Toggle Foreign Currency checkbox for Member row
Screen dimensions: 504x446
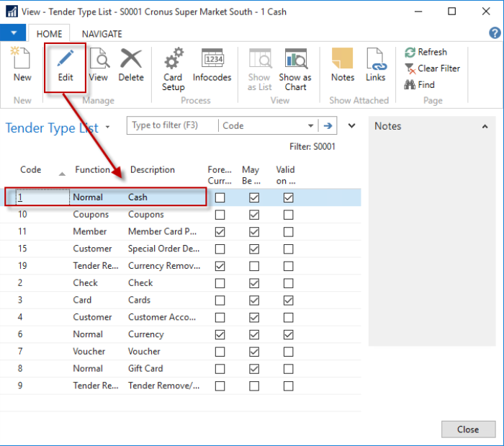[x=220, y=232]
